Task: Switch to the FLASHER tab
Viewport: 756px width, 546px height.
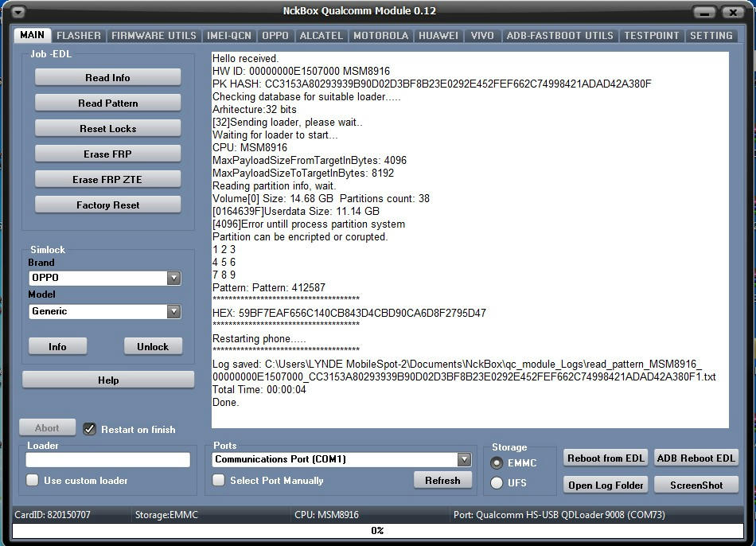Action: tap(78, 35)
